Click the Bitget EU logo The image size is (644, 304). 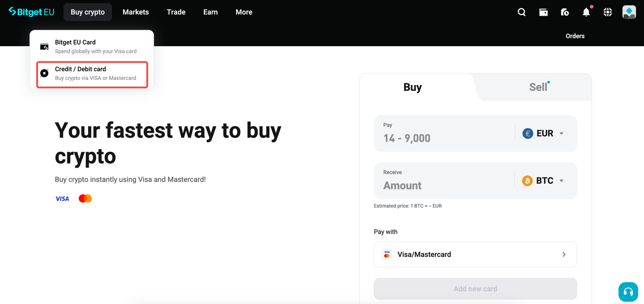coord(31,12)
